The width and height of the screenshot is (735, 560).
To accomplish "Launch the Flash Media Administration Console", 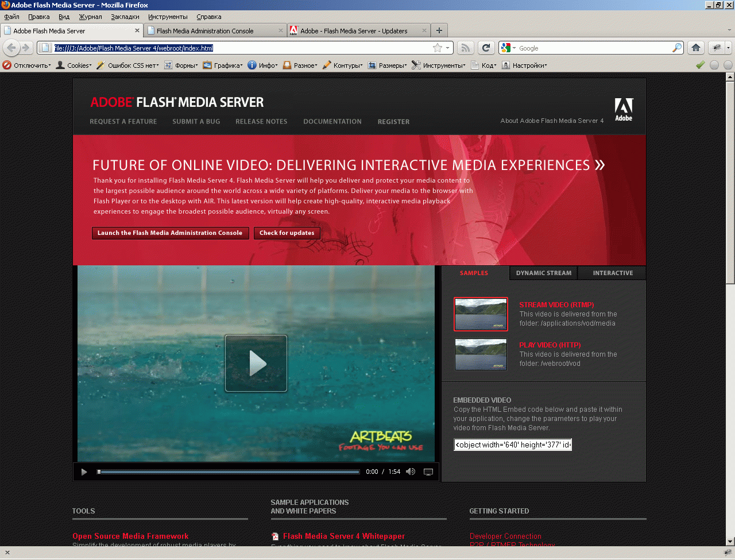I will (171, 233).
